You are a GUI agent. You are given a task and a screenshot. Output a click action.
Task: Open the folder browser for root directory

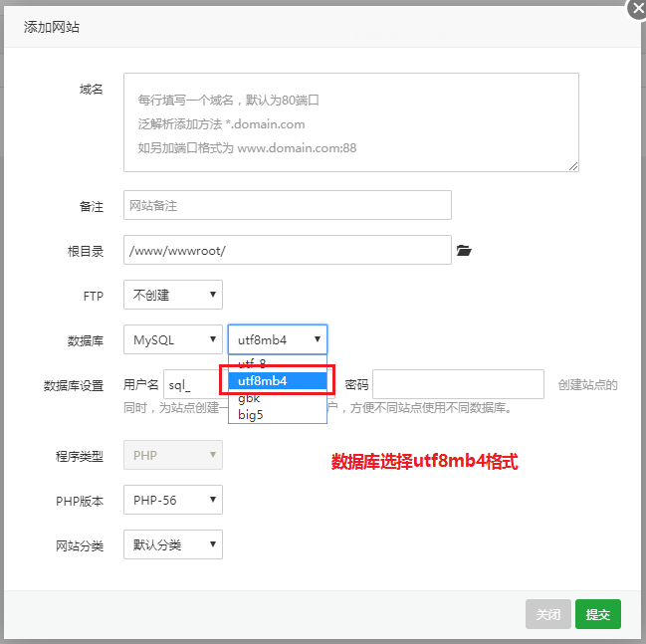click(x=463, y=251)
